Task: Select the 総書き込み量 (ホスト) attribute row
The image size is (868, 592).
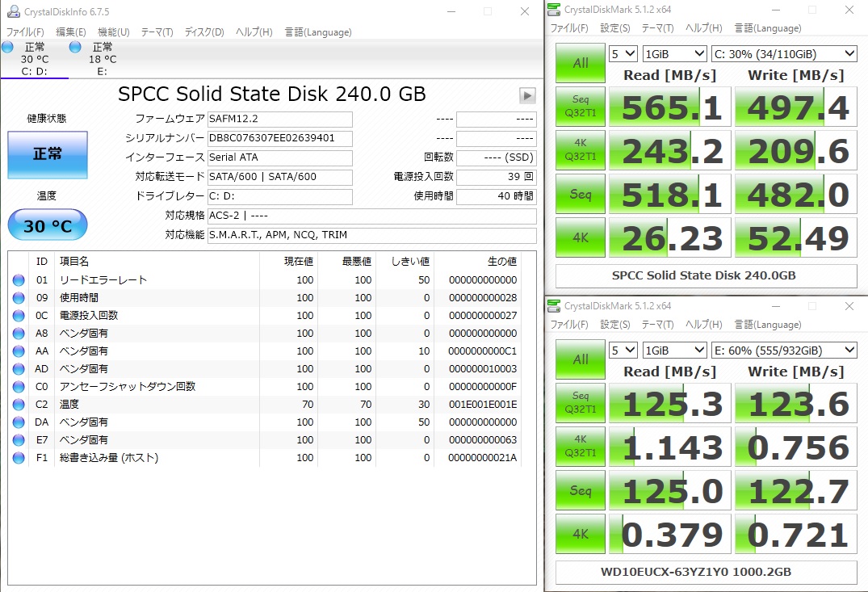Action: coord(266,457)
